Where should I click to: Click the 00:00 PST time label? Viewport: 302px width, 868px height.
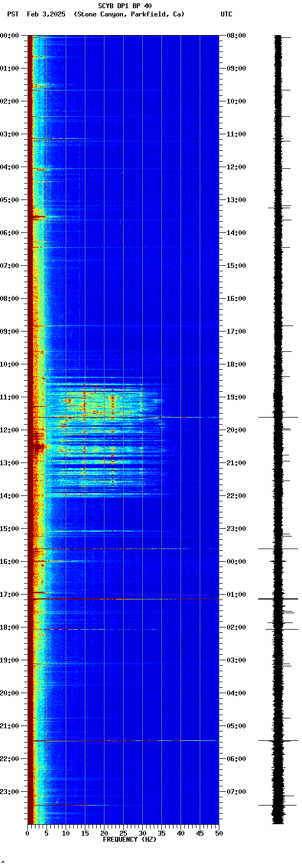click(x=9, y=36)
